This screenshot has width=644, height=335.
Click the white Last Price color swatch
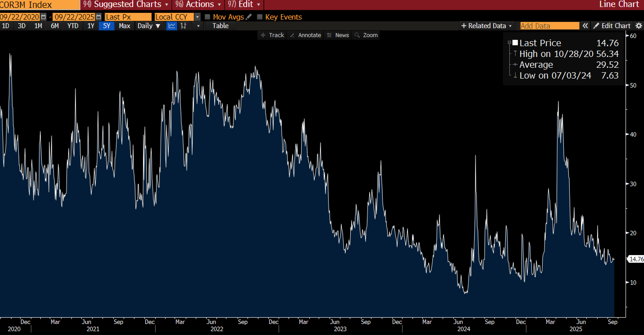pos(515,43)
